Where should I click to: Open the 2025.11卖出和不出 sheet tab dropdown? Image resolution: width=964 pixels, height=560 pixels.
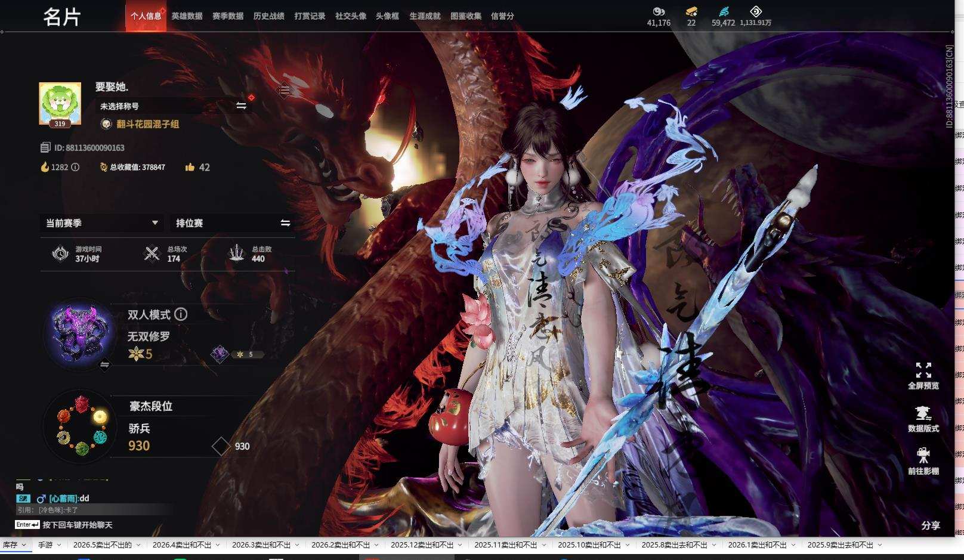point(543,545)
